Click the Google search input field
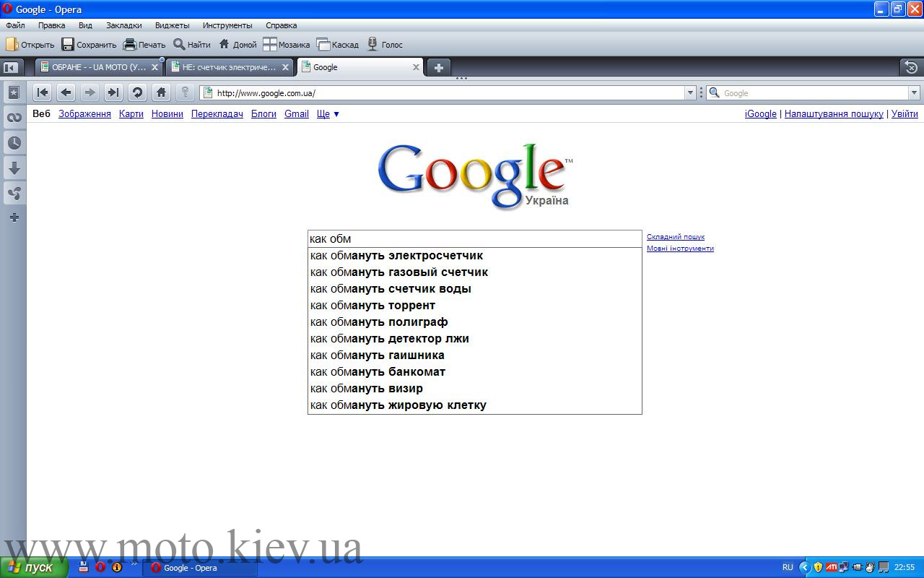This screenshot has width=924, height=578. click(x=474, y=239)
